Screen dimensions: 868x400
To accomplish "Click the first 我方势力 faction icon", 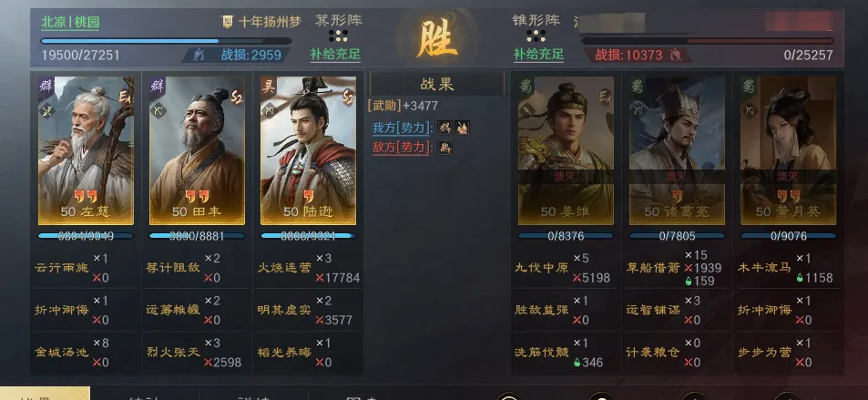I will point(445,128).
